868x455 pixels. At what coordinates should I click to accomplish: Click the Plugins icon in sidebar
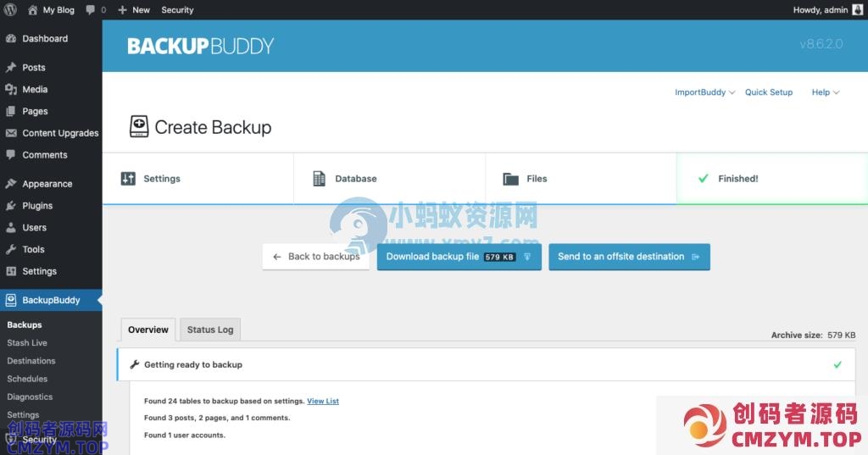click(x=11, y=206)
